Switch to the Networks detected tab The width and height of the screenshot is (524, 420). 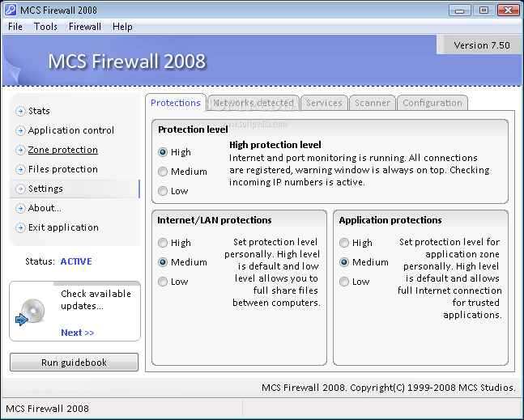coord(253,103)
